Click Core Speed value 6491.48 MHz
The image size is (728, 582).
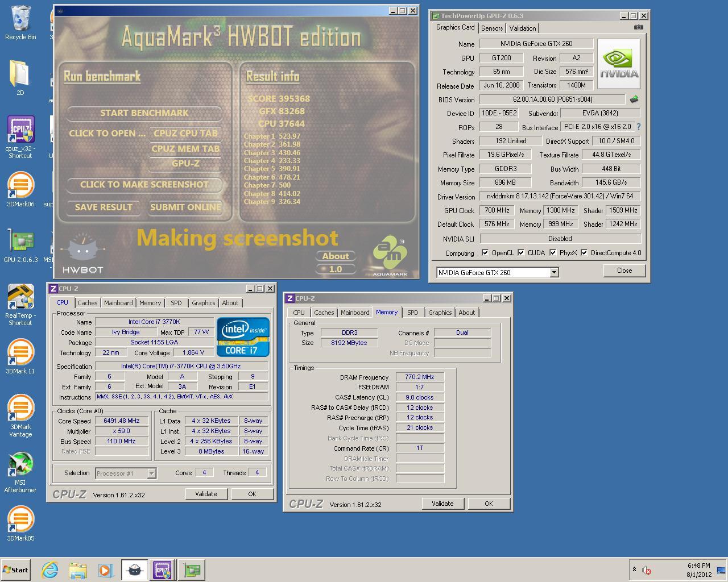[x=122, y=421]
